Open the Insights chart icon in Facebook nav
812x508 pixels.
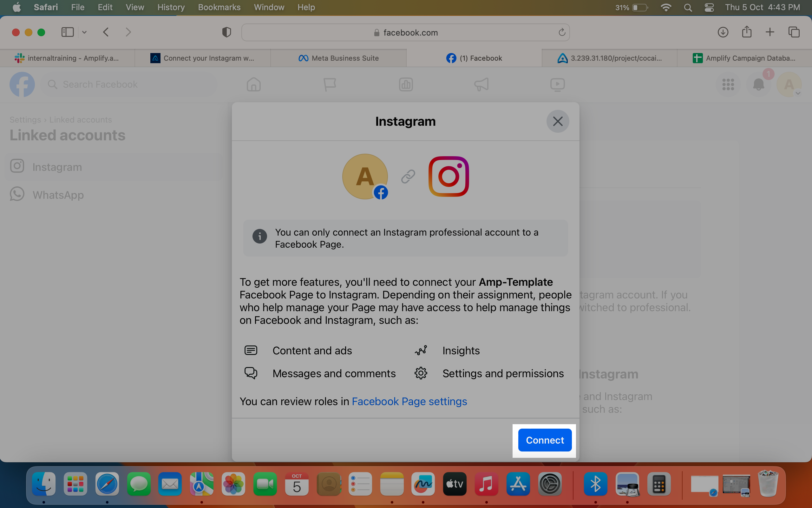[406, 84]
